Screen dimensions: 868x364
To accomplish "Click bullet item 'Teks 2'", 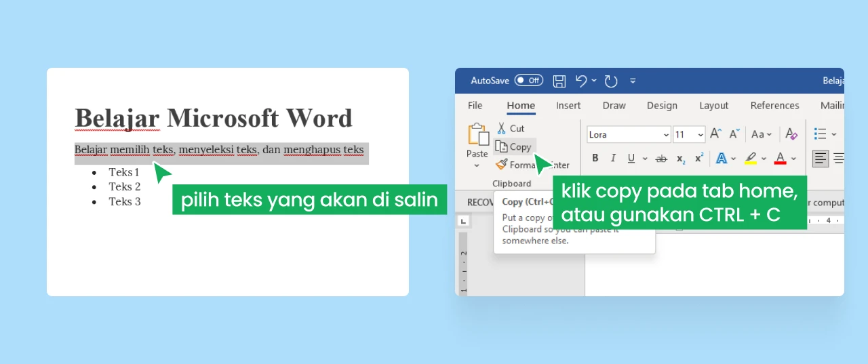I will pos(125,186).
